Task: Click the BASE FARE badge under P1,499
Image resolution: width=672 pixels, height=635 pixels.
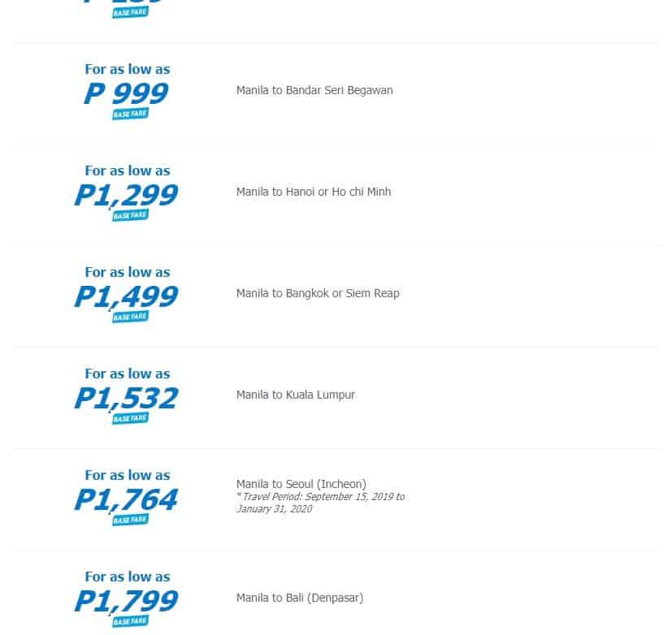Action: pyautogui.click(x=129, y=317)
